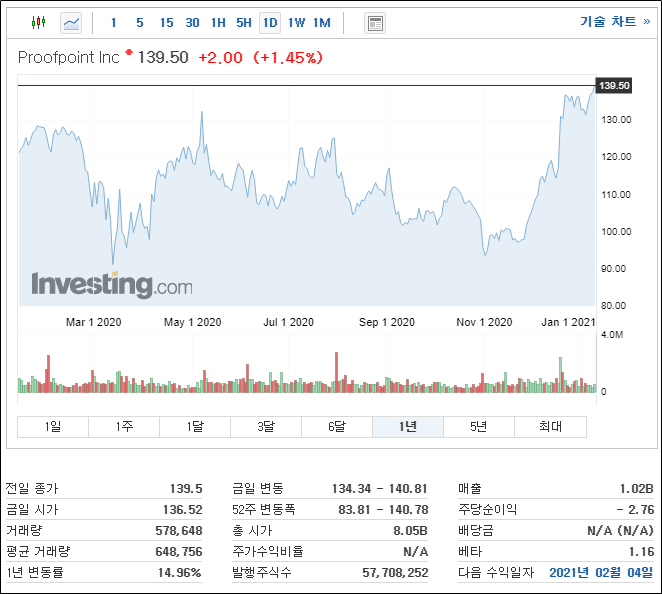Click the 100.00 price axis label
Viewport: 662px width, 594px height.
click(616, 232)
